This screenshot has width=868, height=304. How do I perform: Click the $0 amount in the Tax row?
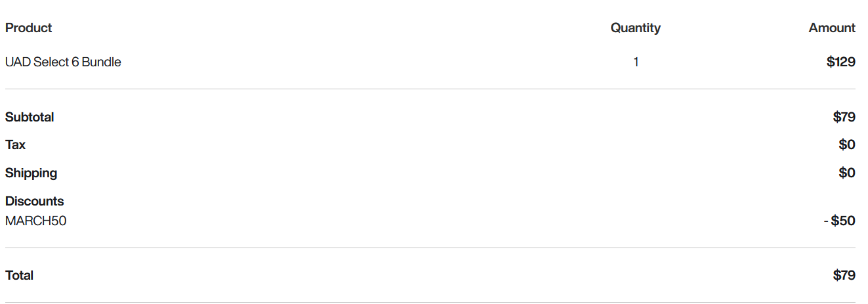846,144
